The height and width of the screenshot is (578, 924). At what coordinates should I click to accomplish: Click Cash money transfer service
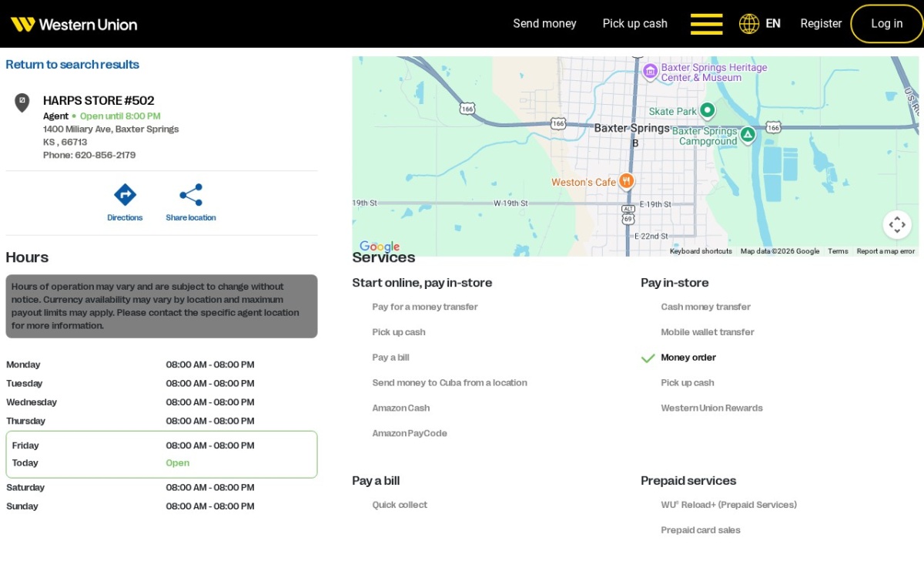[705, 307]
